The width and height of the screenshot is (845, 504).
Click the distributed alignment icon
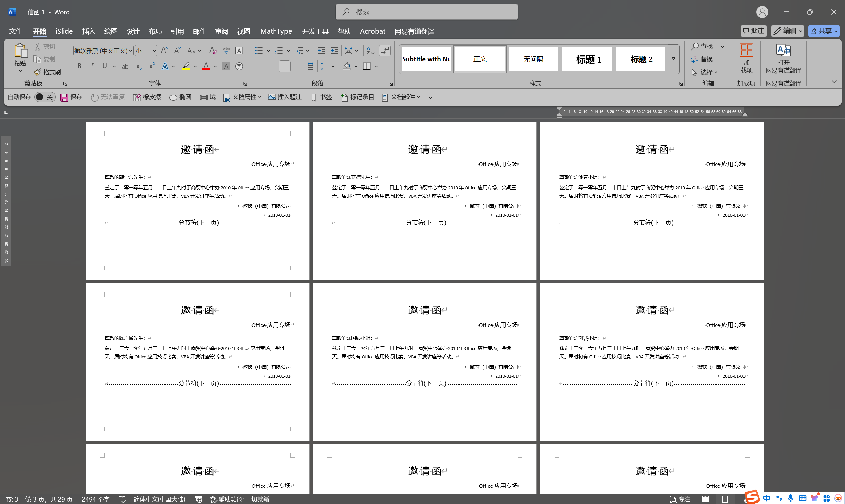tap(311, 66)
